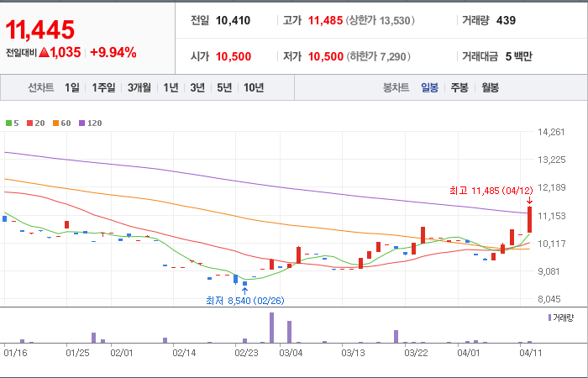Viewport: 588px width, 378px height.
Task: Click the 저가 value 10,500
Action: (x=326, y=56)
